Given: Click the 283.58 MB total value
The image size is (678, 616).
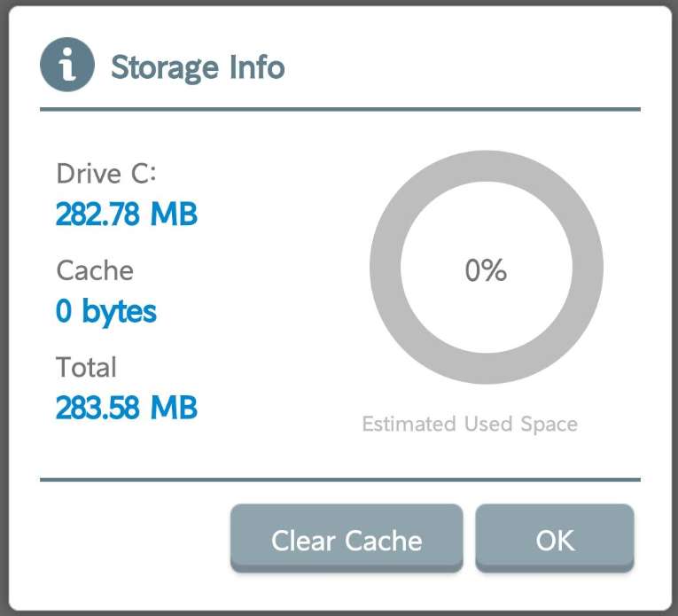Looking at the screenshot, I should [x=126, y=408].
